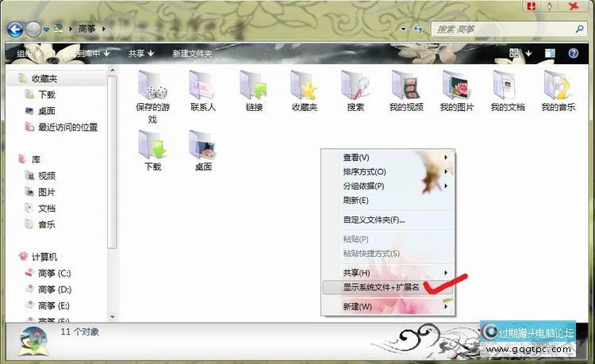The image size is (595, 364).
Task: Choose 自定义文件夹(F)... in context menu
Action: coord(388,220)
